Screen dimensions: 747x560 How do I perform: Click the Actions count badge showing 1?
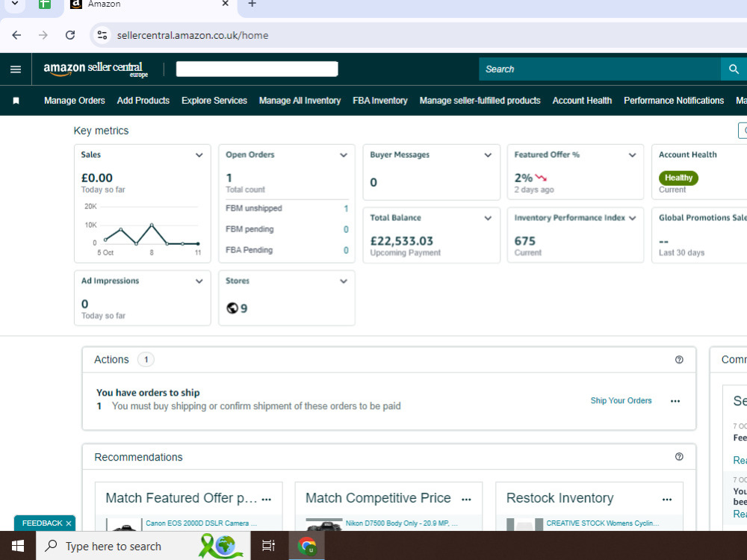pos(146,360)
